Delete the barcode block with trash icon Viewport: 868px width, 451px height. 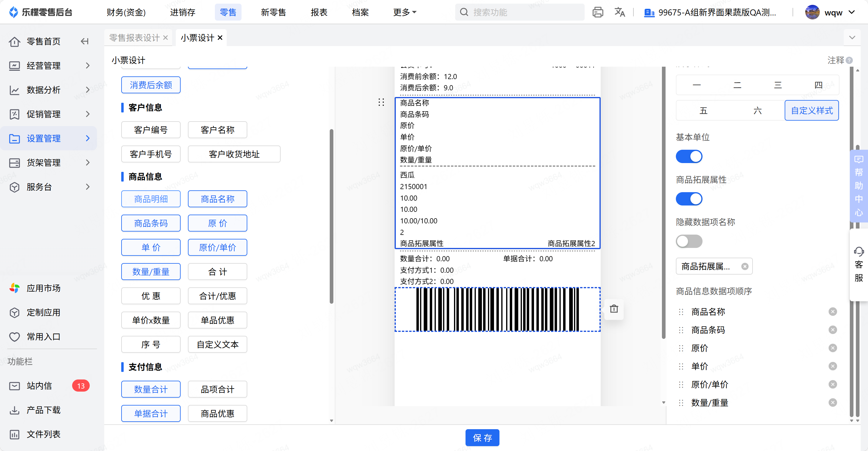tap(614, 309)
